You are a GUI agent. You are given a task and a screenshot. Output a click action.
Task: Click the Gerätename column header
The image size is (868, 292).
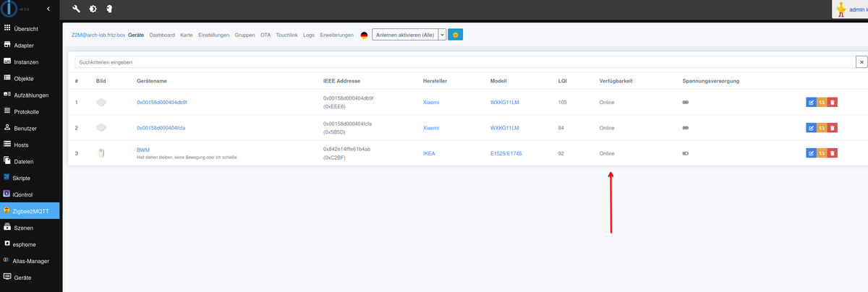click(x=153, y=81)
